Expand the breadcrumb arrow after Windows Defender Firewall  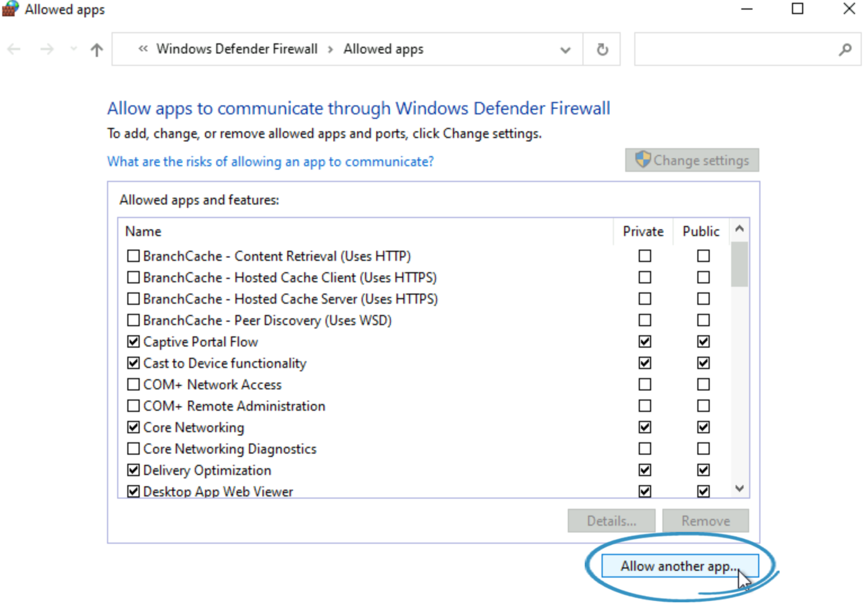pos(331,50)
